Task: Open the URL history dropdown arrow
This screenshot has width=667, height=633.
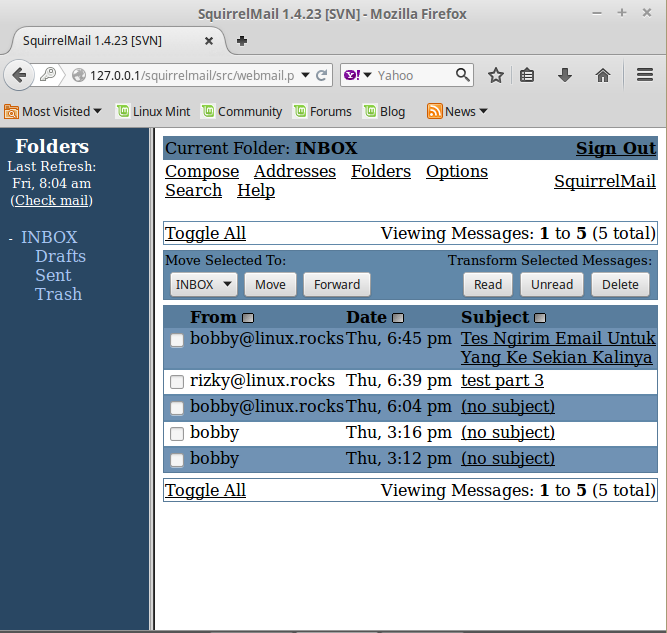Action: coord(305,75)
